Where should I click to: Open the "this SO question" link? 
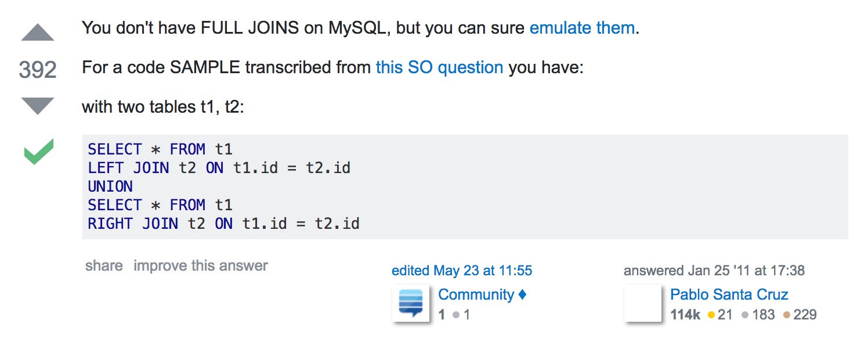439,67
